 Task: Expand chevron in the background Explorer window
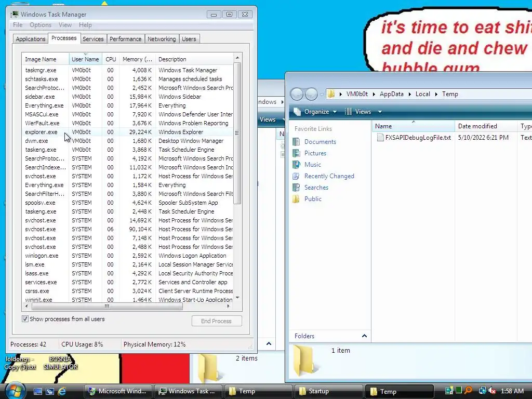click(x=269, y=344)
